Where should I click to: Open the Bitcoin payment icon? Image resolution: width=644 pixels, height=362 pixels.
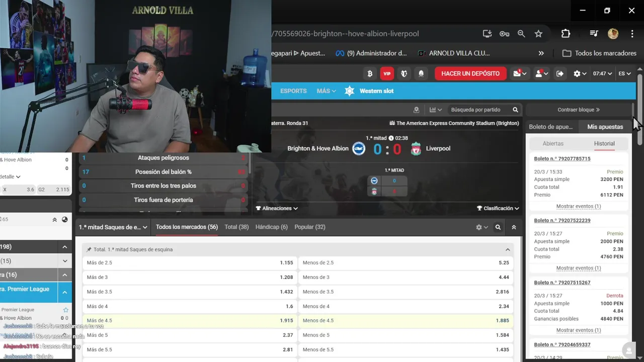(370, 73)
